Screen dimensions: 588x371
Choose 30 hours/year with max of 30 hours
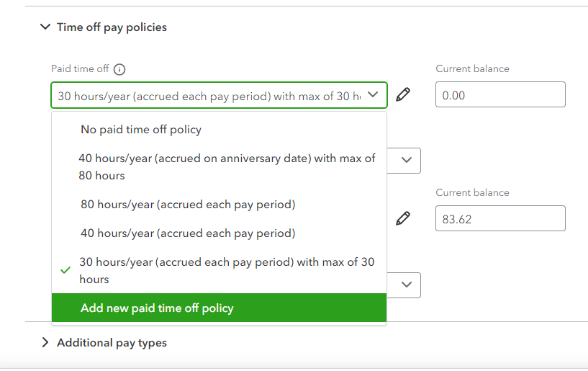tap(227, 270)
